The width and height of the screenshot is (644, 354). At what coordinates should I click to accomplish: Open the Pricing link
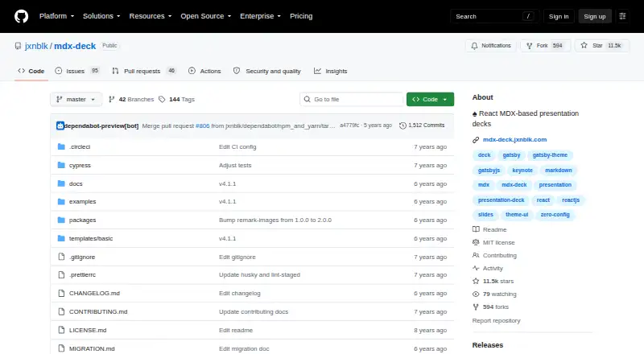[x=301, y=16]
